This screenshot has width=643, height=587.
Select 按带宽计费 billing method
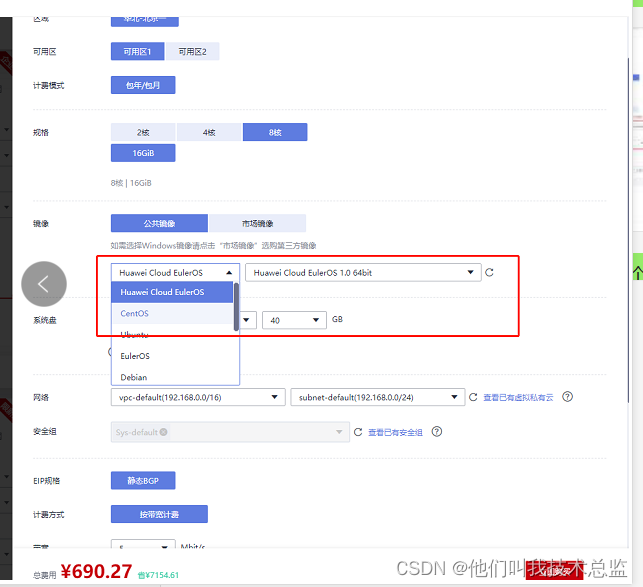pyautogui.click(x=159, y=514)
